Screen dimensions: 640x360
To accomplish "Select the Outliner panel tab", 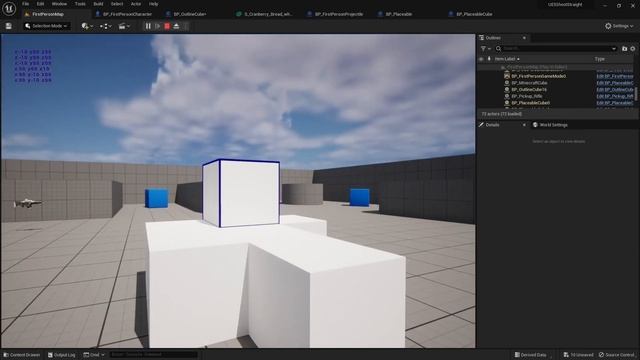I will (x=493, y=38).
